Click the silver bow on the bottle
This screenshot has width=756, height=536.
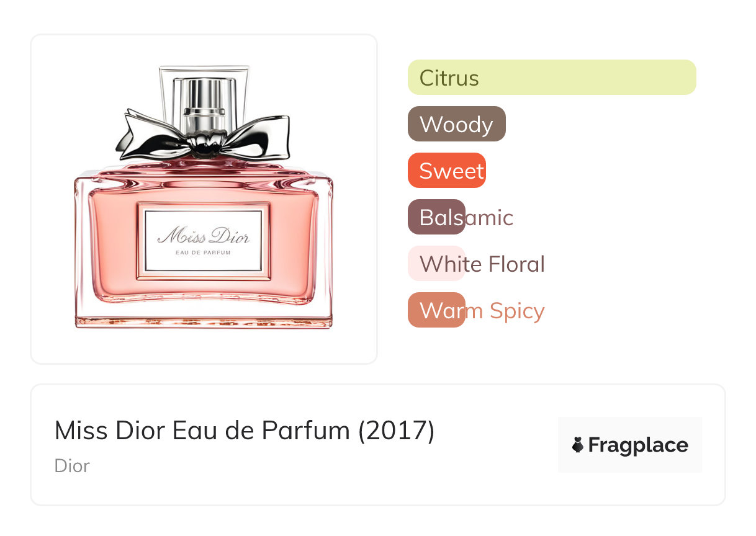tap(203, 135)
